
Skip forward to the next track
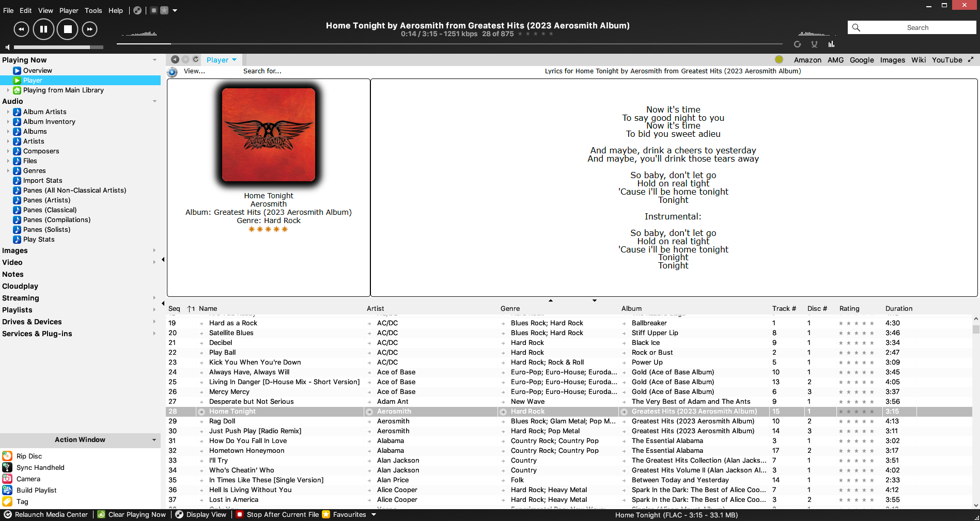(x=90, y=29)
